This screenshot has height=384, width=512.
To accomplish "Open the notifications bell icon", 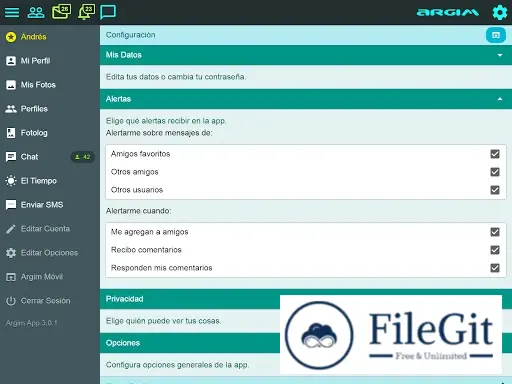I will [x=86, y=12].
